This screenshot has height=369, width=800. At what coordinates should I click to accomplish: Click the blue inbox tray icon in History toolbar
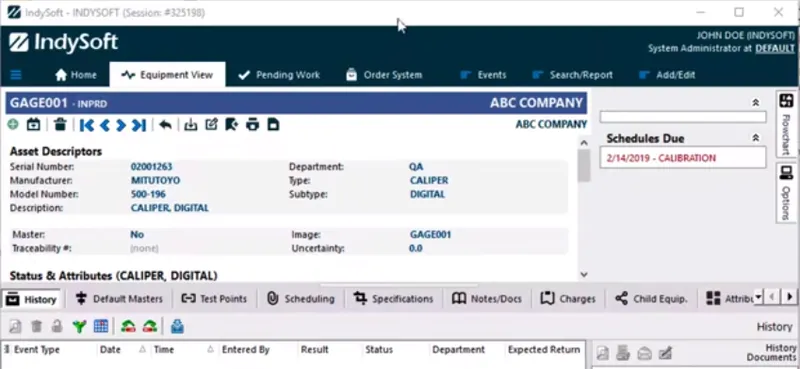click(x=177, y=326)
